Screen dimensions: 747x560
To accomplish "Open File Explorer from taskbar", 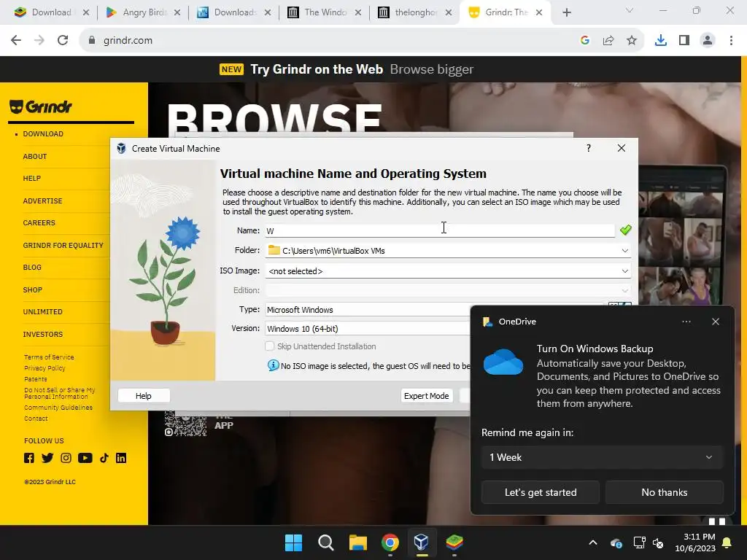I will 357,542.
